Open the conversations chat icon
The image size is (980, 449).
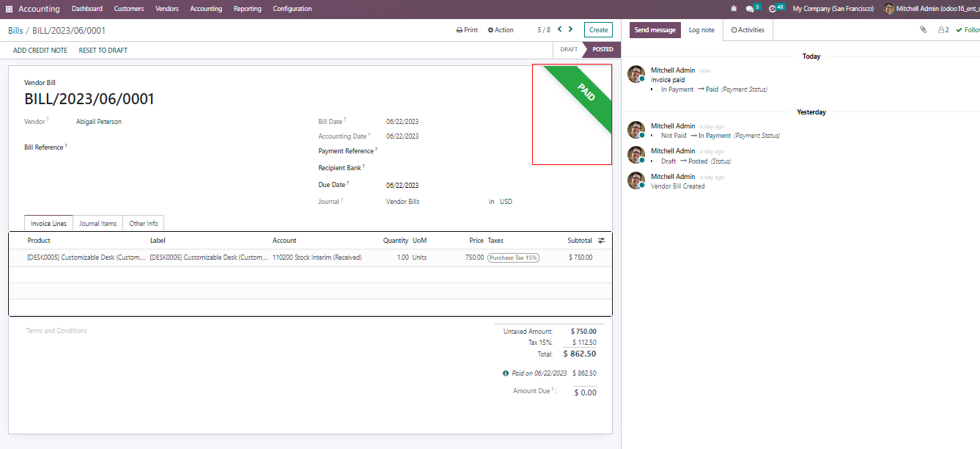point(750,9)
